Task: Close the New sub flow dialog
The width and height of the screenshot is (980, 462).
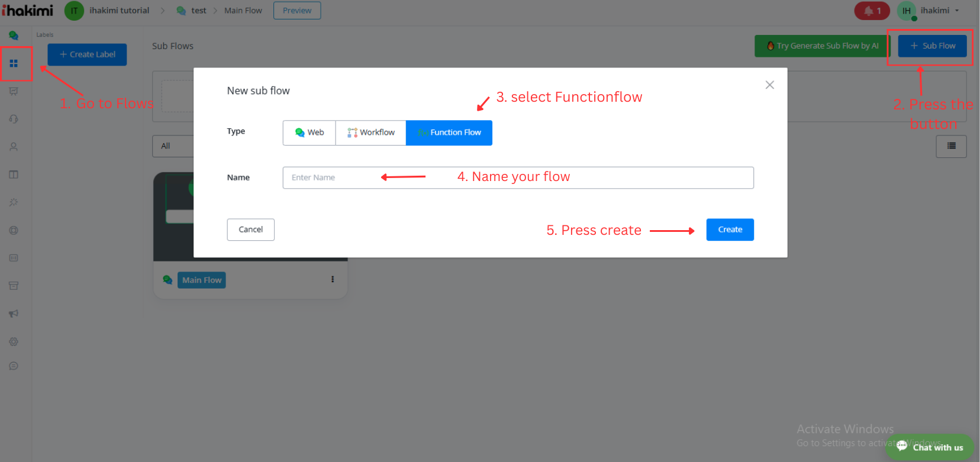Action: click(769, 85)
